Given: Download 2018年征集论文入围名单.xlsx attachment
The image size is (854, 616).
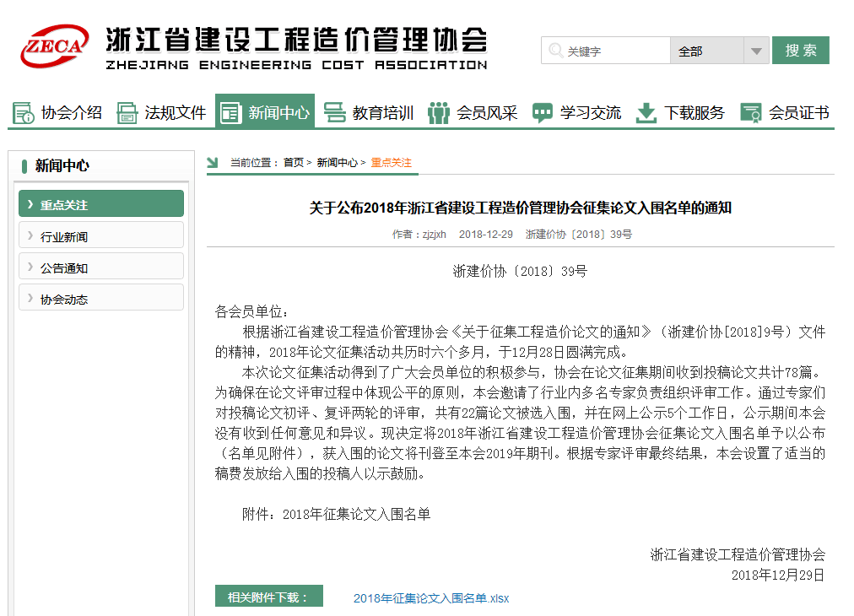Looking at the screenshot, I should pos(431,598).
